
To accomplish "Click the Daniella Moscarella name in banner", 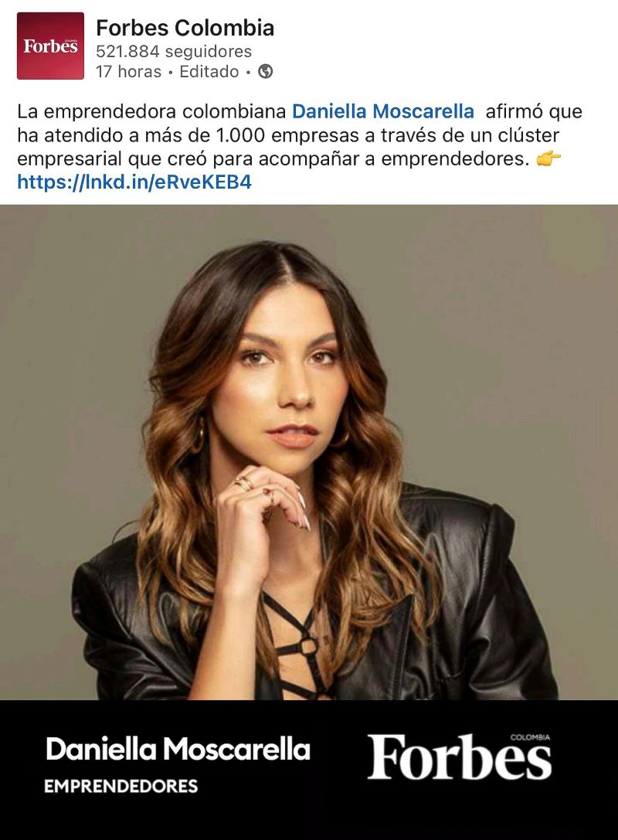I will (178, 749).
